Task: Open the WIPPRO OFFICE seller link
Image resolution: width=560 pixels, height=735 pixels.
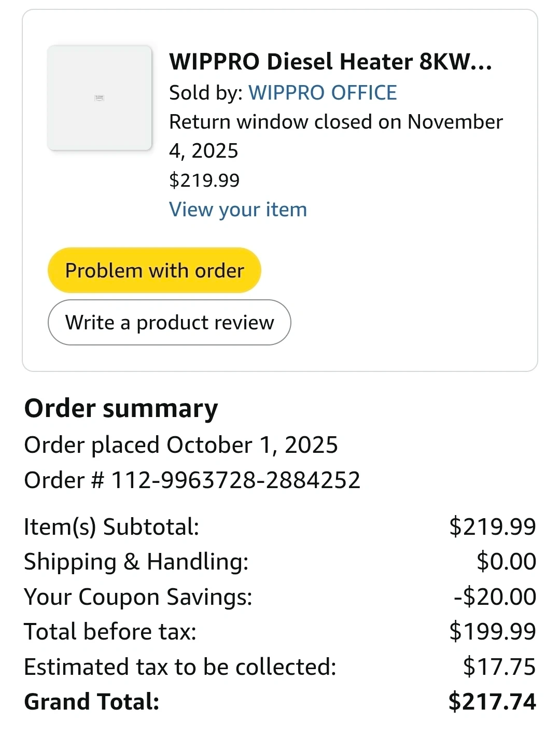Action: pos(323,93)
